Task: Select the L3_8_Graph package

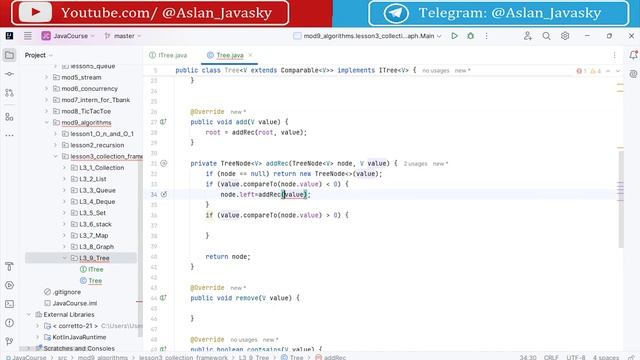Action: point(96,247)
